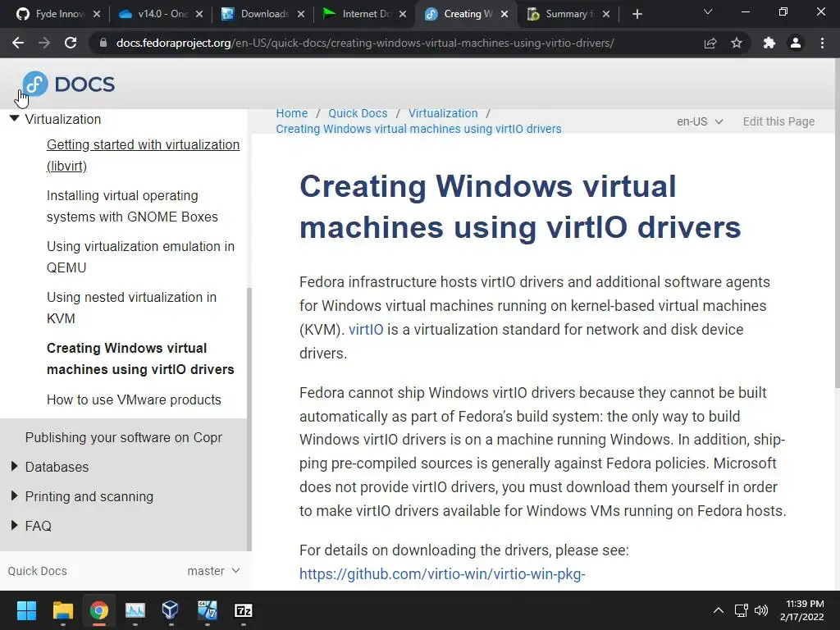The width and height of the screenshot is (840, 630).
Task: Select Creating Windows virtual machines nav item
Action: [x=140, y=359]
